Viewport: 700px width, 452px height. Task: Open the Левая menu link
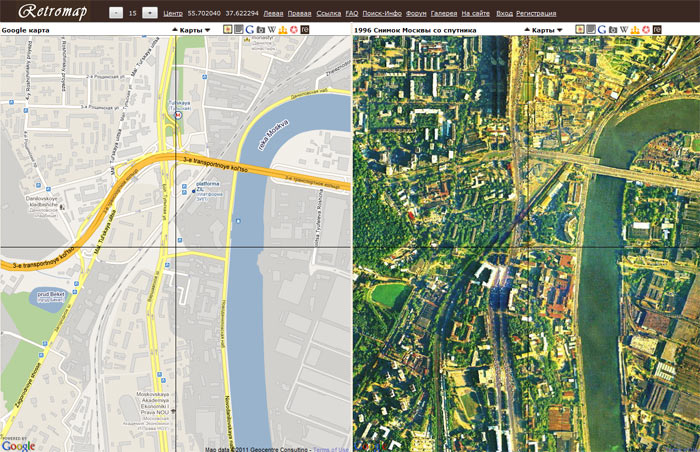pos(273,13)
